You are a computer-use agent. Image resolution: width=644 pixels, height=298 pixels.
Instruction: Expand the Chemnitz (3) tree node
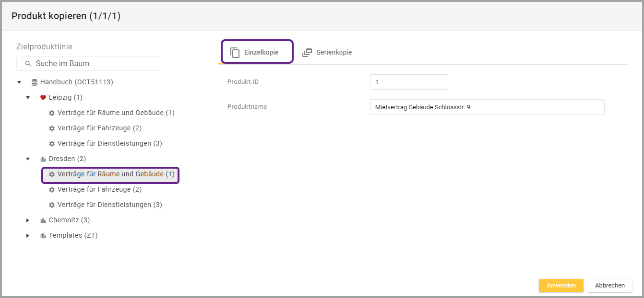(28, 220)
